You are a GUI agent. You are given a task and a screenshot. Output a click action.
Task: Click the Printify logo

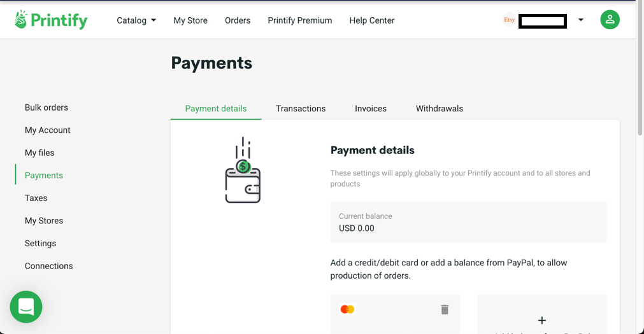pos(51,20)
